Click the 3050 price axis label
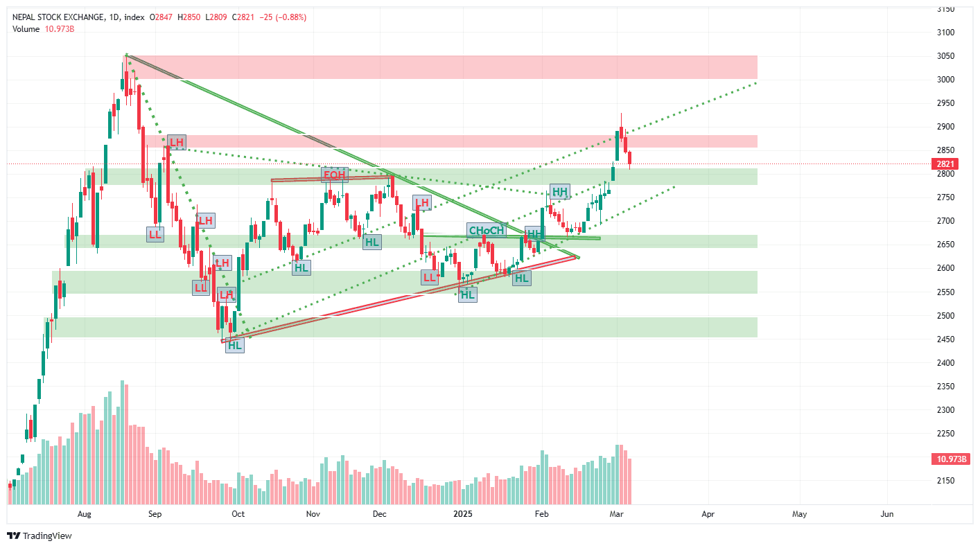Screen dimensions: 980x548 (946, 56)
